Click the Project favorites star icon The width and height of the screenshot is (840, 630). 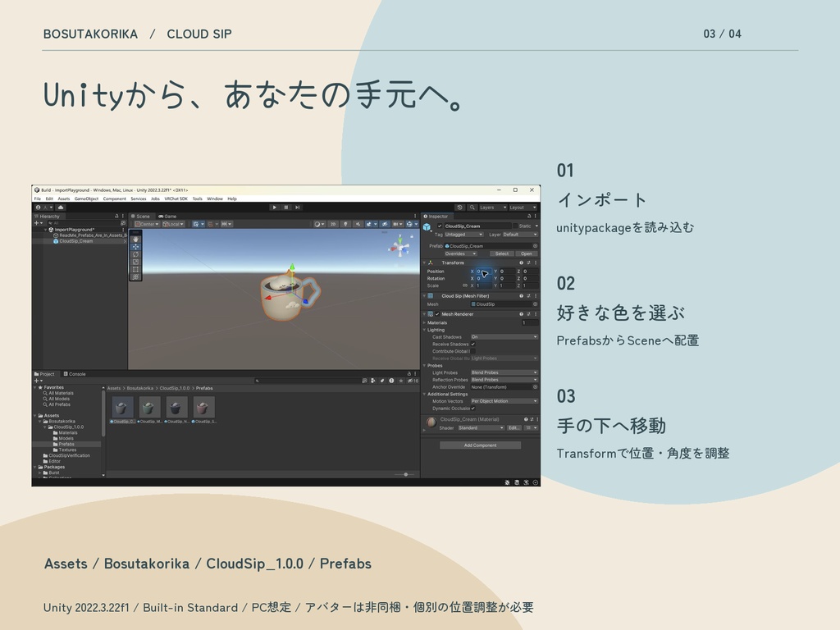point(400,381)
